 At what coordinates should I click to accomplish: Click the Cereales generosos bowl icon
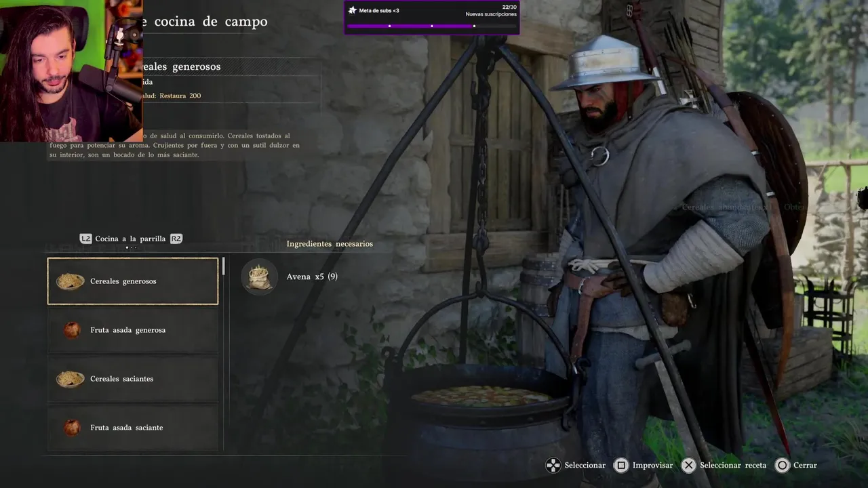click(x=71, y=281)
